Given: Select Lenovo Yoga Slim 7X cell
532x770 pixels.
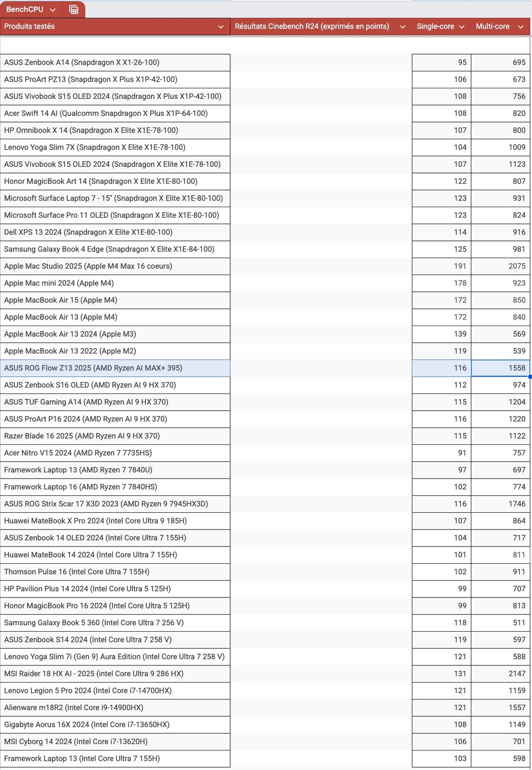Looking at the screenshot, I should pos(115,147).
